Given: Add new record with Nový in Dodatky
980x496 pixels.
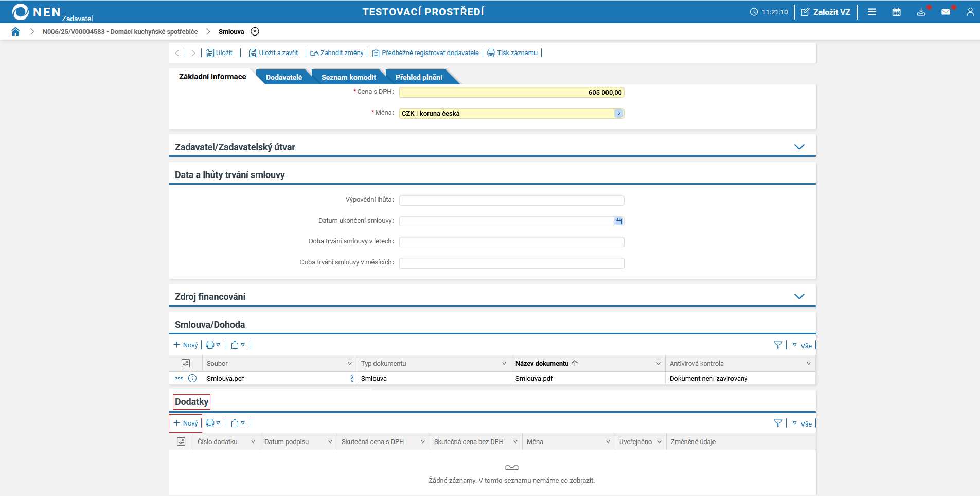Looking at the screenshot, I should coord(186,423).
